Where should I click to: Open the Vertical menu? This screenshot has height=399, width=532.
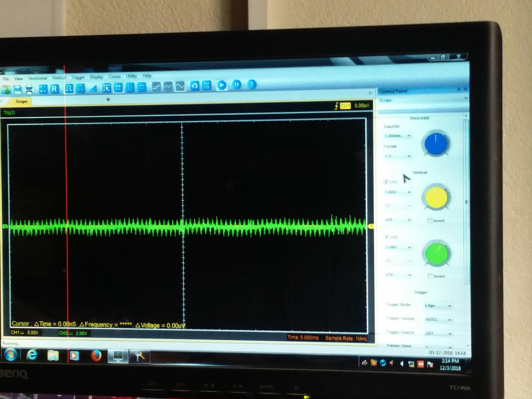[59, 78]
